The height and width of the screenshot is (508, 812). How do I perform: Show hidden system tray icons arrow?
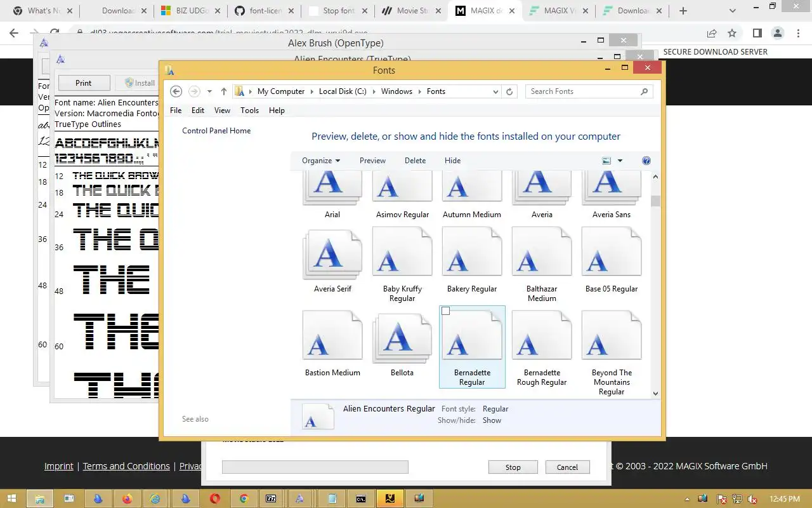point(687,499)
